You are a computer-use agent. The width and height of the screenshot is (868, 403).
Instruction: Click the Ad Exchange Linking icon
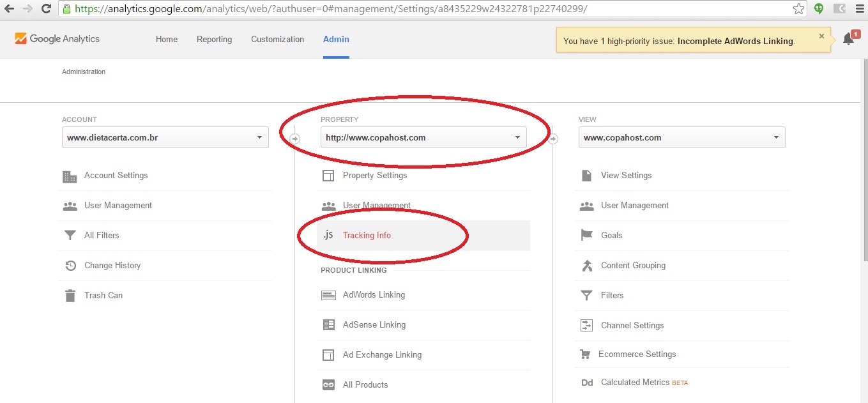(x=328, y=355)
